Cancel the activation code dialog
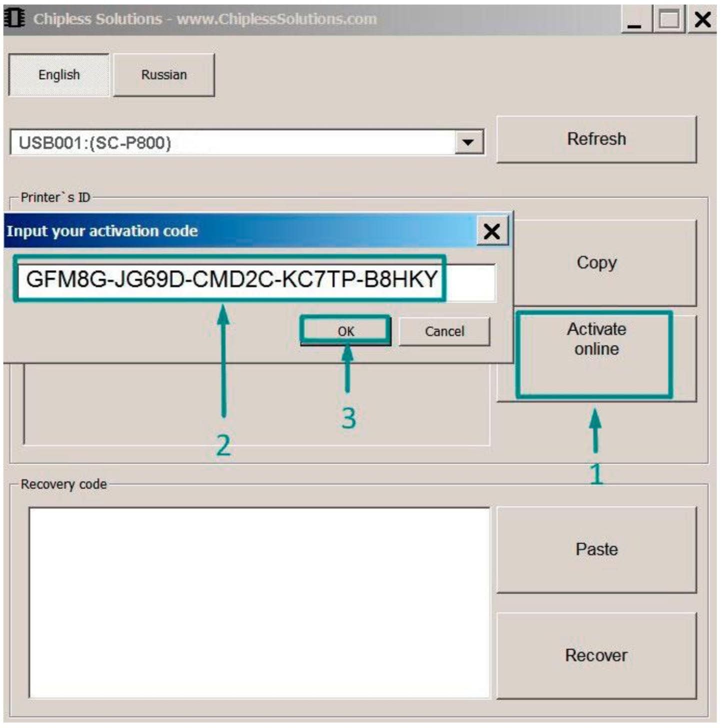The height and width of the screenshot is (728, 721). tap(444, 331)
